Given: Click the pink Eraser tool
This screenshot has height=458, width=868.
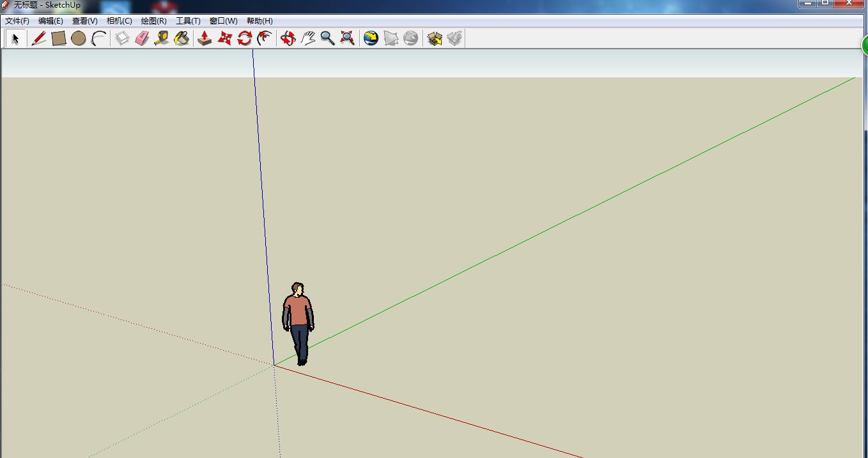Looking at the screenshot, I should (x=141, y=39).
